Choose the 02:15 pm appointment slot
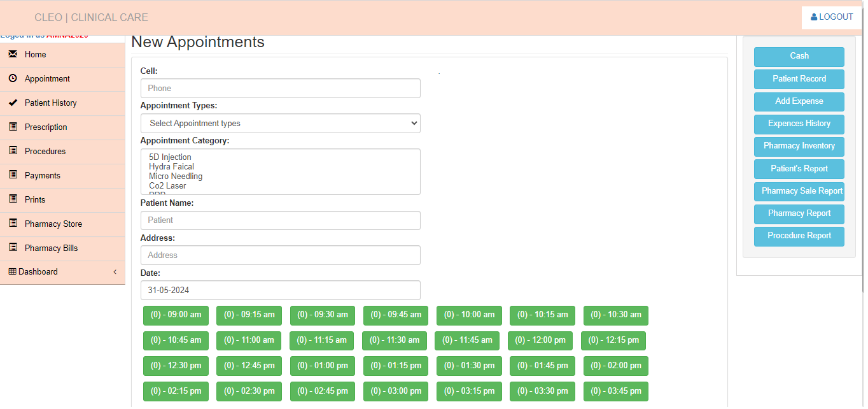Viewport: 868px width, 409px height. (176, 391)
